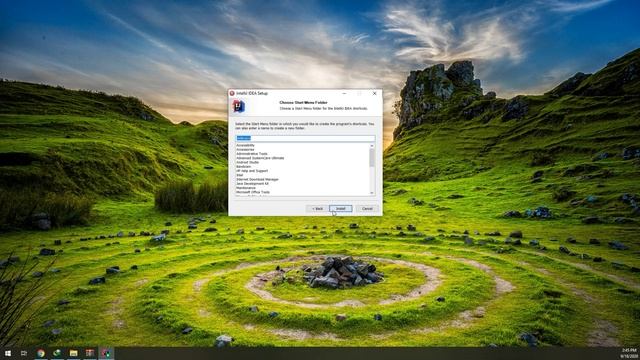The height and width of the screenshot is (360, 640).
Task: Select Bandicam folder
Action: 244,167
